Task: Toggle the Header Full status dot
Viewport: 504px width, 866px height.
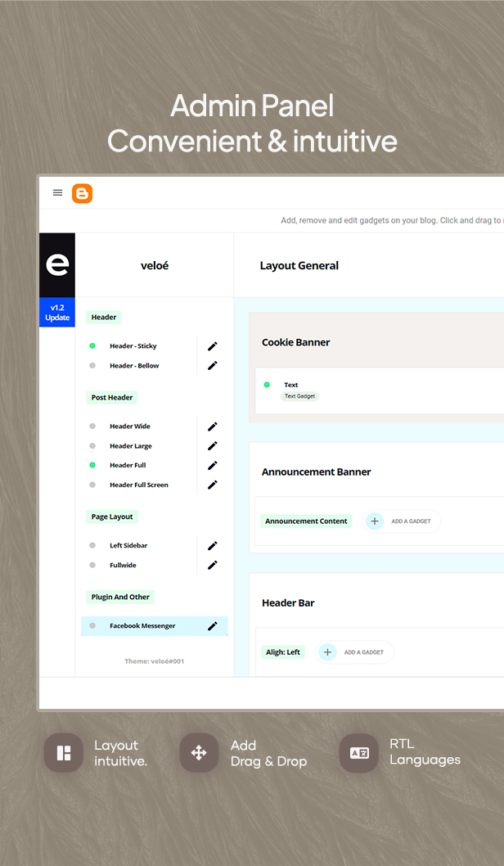Action: [x=92, y=466]
